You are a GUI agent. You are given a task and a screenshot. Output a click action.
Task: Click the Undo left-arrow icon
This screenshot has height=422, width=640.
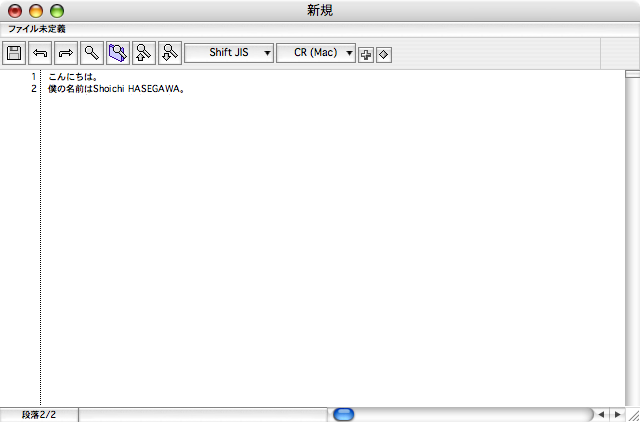[x=40, y=53]
